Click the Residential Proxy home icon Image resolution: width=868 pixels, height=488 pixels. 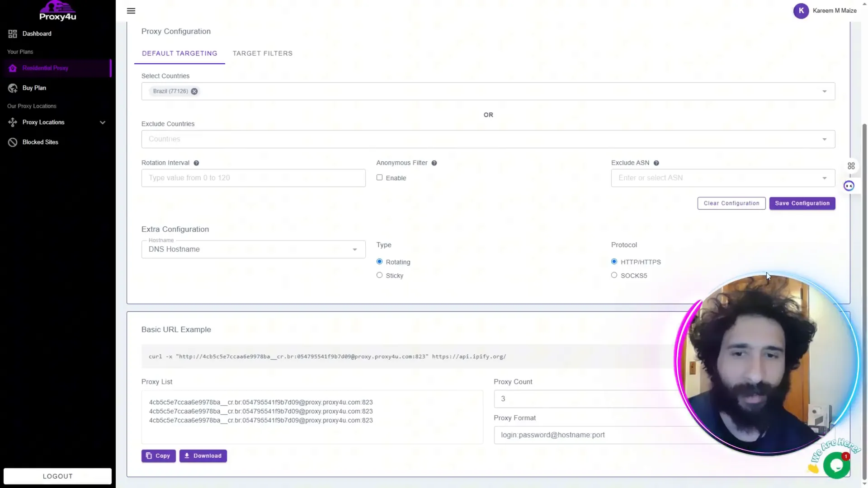coord(13,68)
